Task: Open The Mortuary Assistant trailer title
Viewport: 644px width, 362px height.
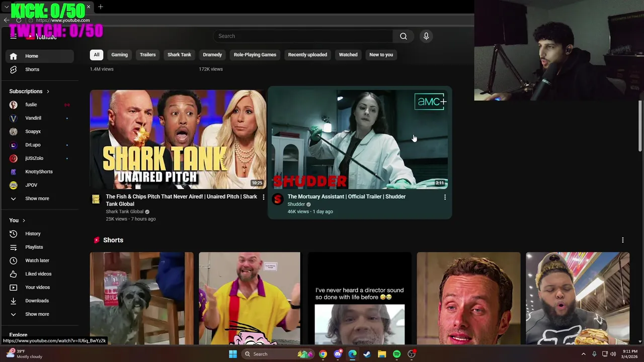Action: 347,197
